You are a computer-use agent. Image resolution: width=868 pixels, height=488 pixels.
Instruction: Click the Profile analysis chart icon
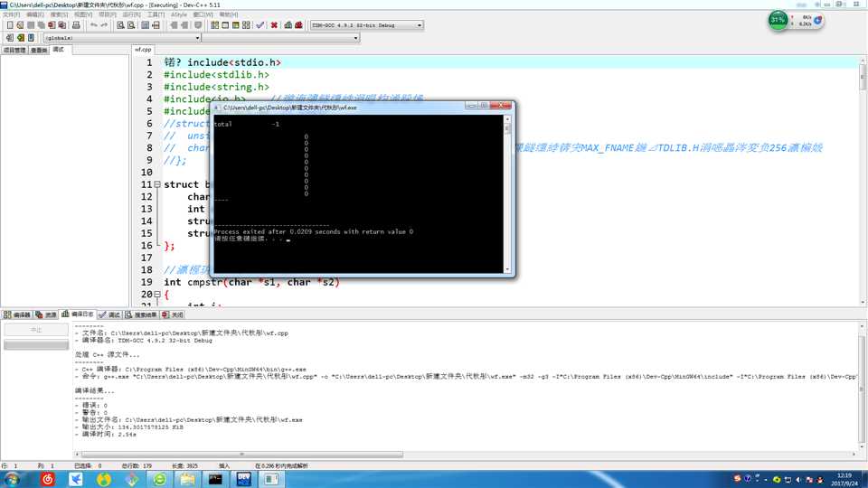(288, 25)
